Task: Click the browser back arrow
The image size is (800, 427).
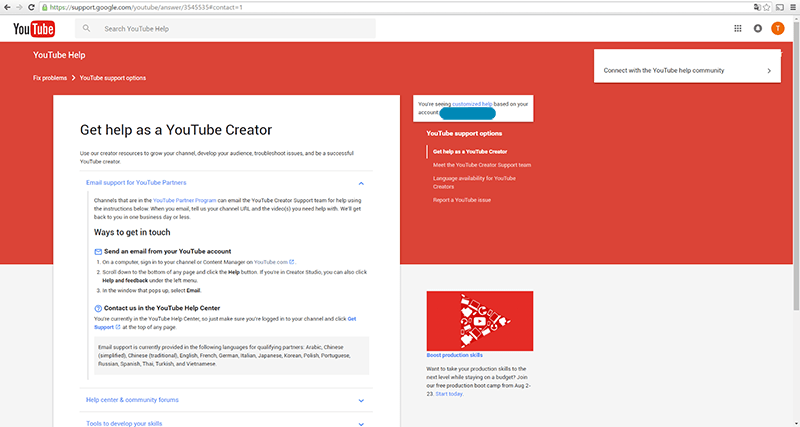Action: [x=7, y=8]
